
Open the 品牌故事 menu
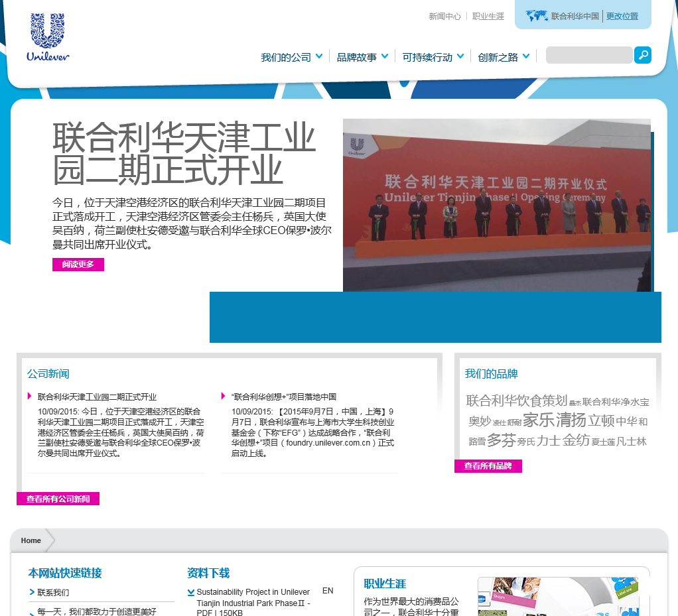(x=357, y=57)
